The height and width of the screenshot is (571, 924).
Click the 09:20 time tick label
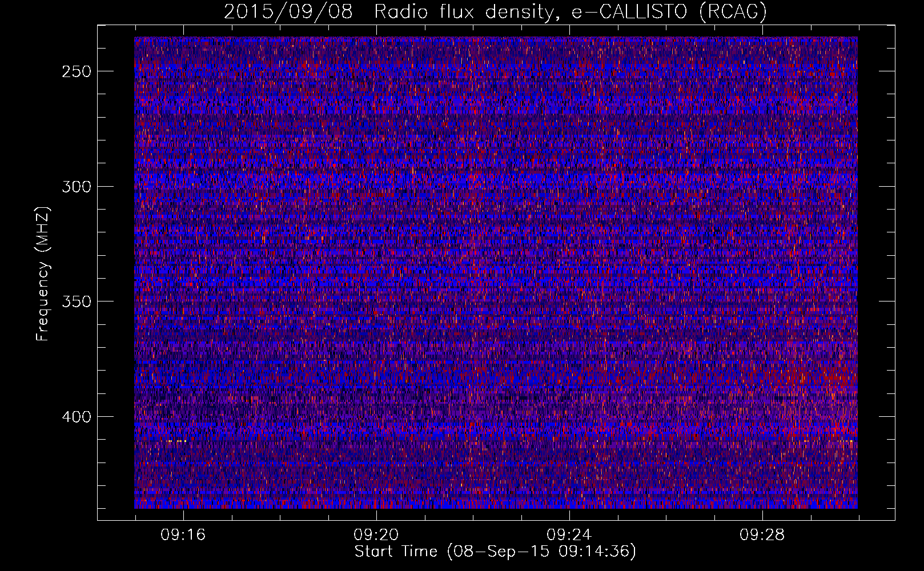(x=376, y=535)
